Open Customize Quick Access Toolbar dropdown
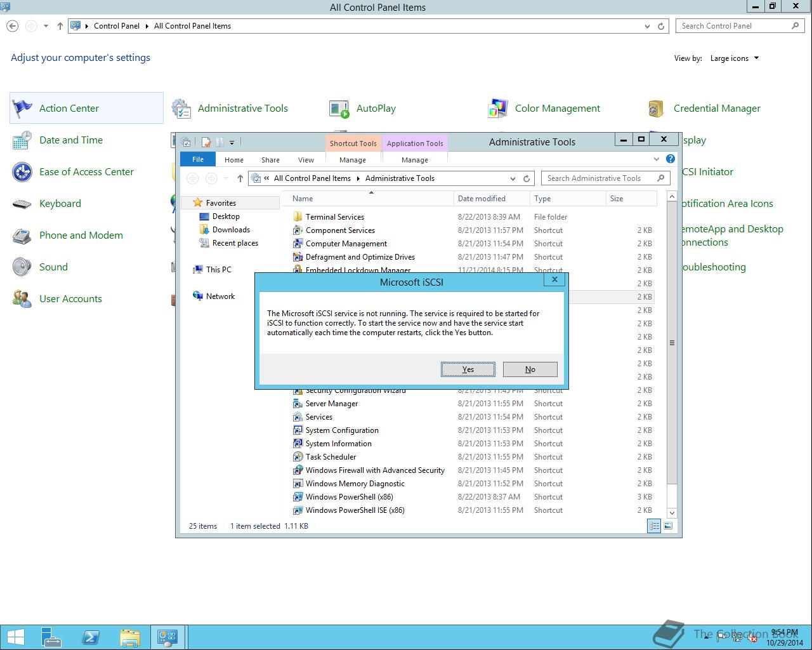This screenshot has height=650, width=812. click(232, 142)
